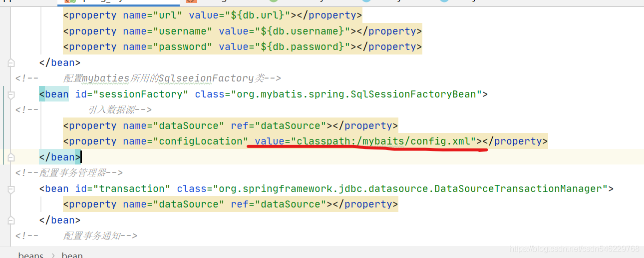Select the 'beans' breadcrumb item

31,255
